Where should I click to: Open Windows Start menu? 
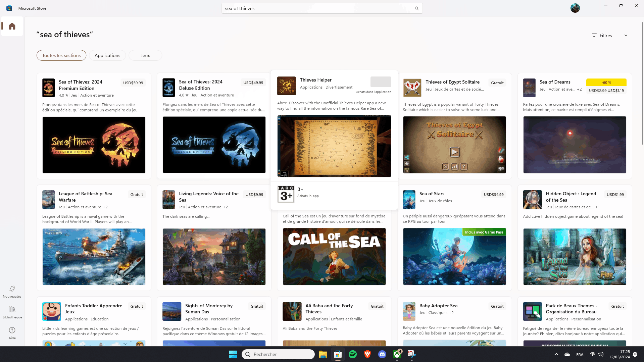point(233,354)
